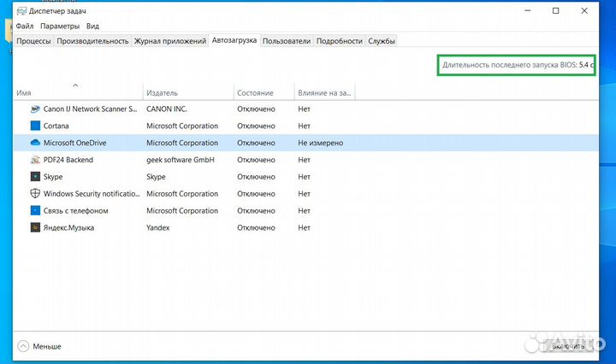Select the PDF24 Backend icon
Screen dimensions: 616x364
tap(35, 160)
